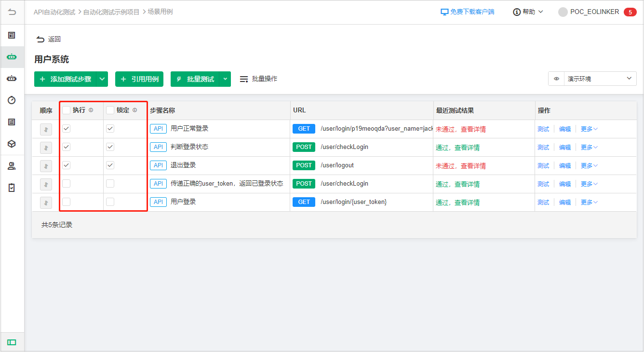The height and width of the screenshot is (352, 644).
Task: Uncheck 锁定 for 用户正常登录 row
Action: [110, 129]
